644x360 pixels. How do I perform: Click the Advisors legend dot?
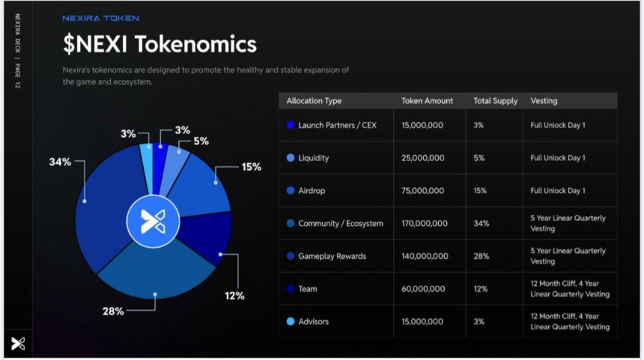tap(291, 321)
